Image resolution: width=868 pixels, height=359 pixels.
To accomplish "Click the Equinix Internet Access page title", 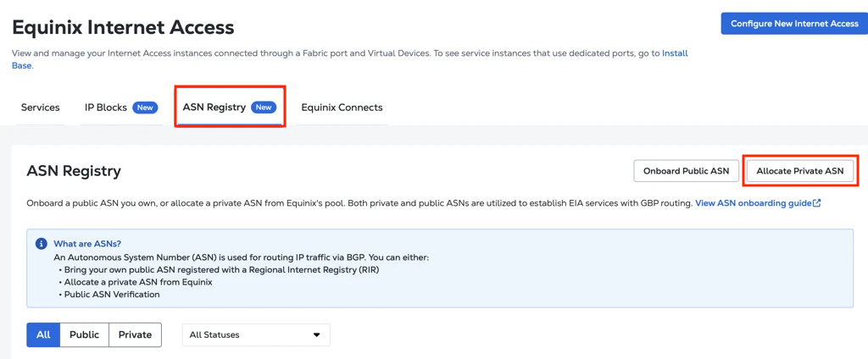I will point(123,27).
